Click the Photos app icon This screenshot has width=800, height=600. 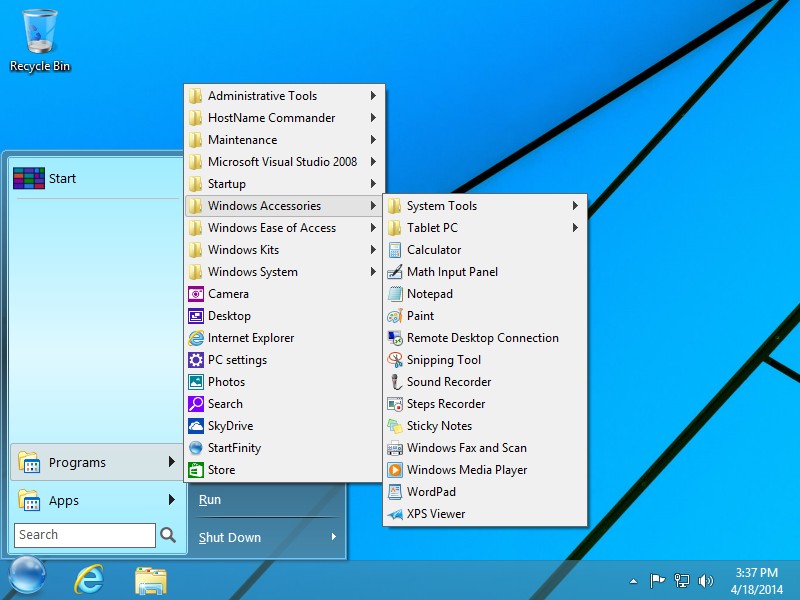pos(196,382)
